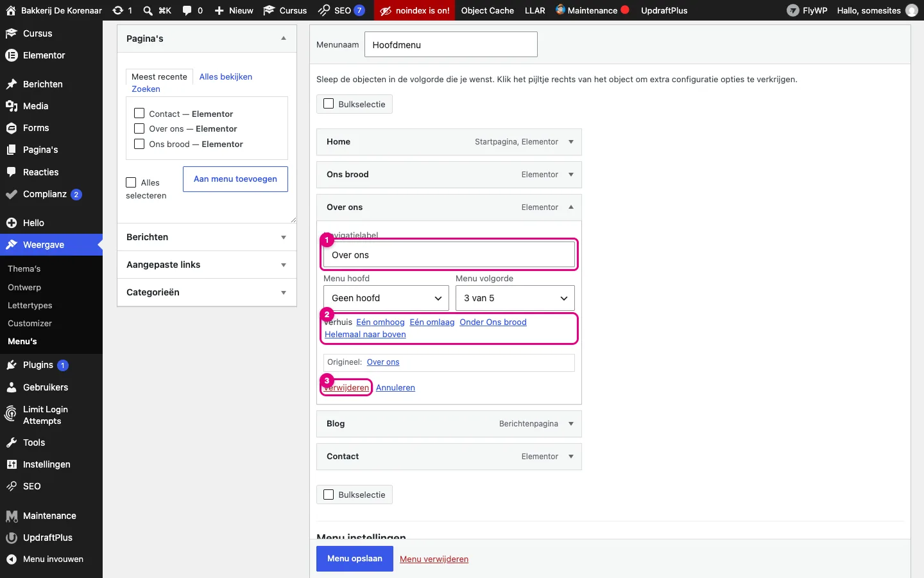Open Media via its sidebar icon
924x578 pixels.
coord(12,106)
